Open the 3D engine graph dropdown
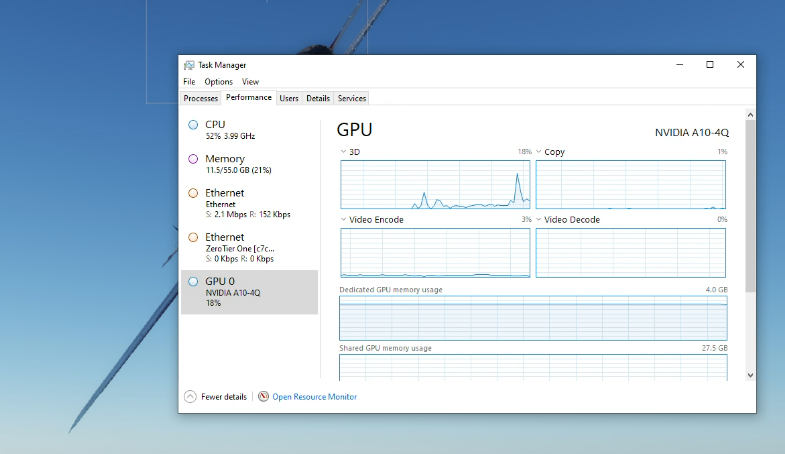This screenshot has width=785, height=454. click(x=343, y=152)
